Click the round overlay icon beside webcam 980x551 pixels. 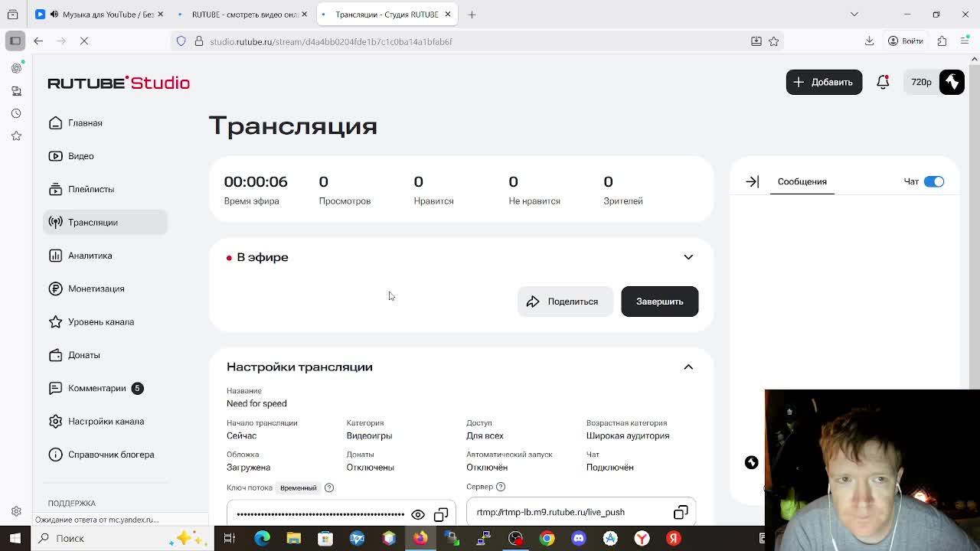pyautogui.click(x=751, y=462)
